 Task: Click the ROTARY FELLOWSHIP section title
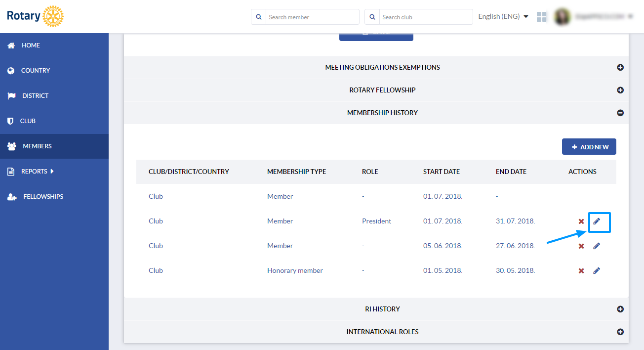tap(383, 90)
